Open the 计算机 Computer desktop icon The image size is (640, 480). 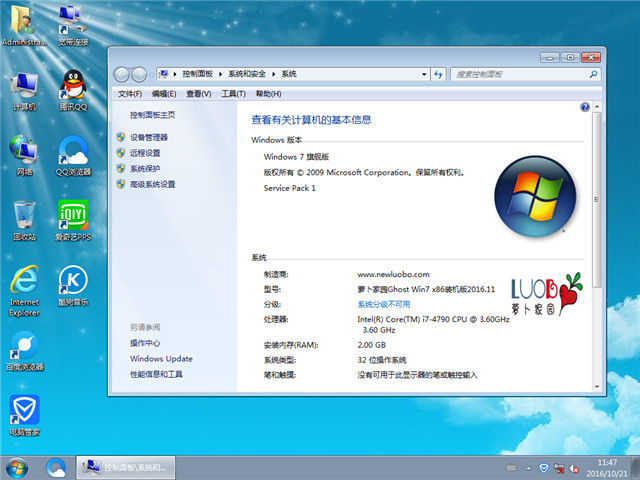[x=24, y=91]
